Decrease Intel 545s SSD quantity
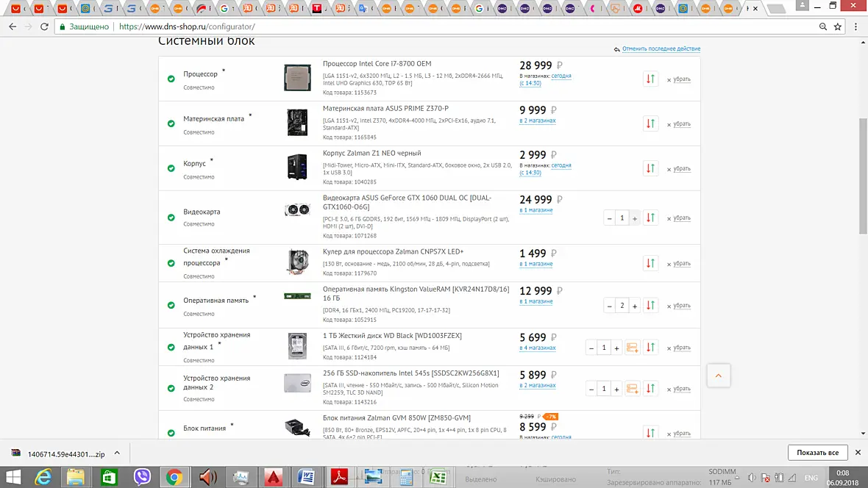The height and width of the screenshot is (488, 868). click(591, 388)
